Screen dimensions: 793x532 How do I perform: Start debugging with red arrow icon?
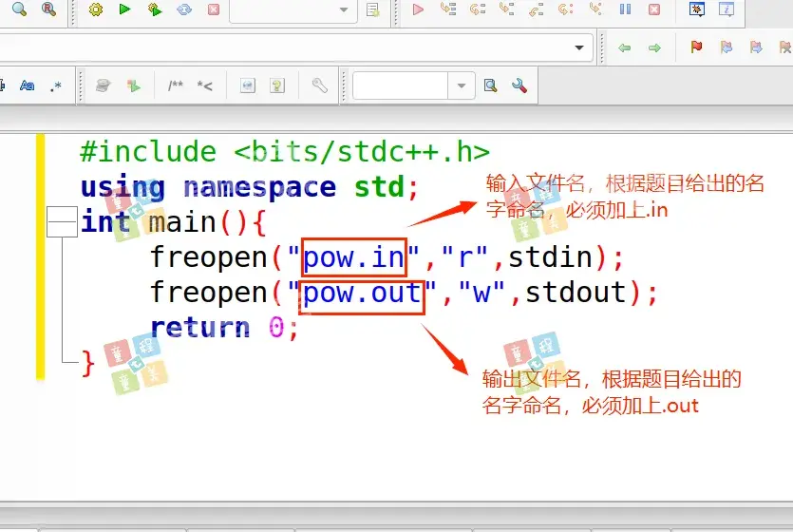(x=418, y=9)
